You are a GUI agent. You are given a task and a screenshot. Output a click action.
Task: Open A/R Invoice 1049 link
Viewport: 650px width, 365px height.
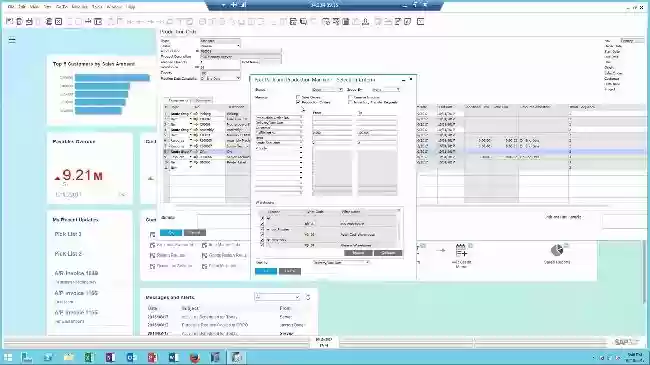pyautogui.click(x=76, y=273)
